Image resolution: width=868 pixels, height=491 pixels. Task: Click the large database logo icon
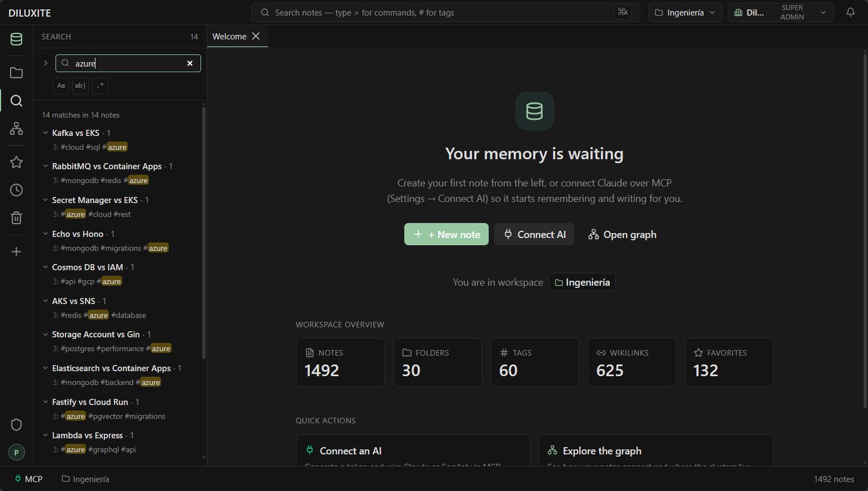[535, 111]
